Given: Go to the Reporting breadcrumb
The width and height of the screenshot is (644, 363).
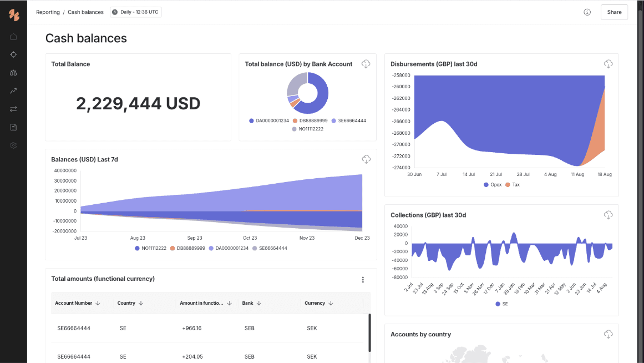Looking at the screenshot, I should click(x=48, y=12).
